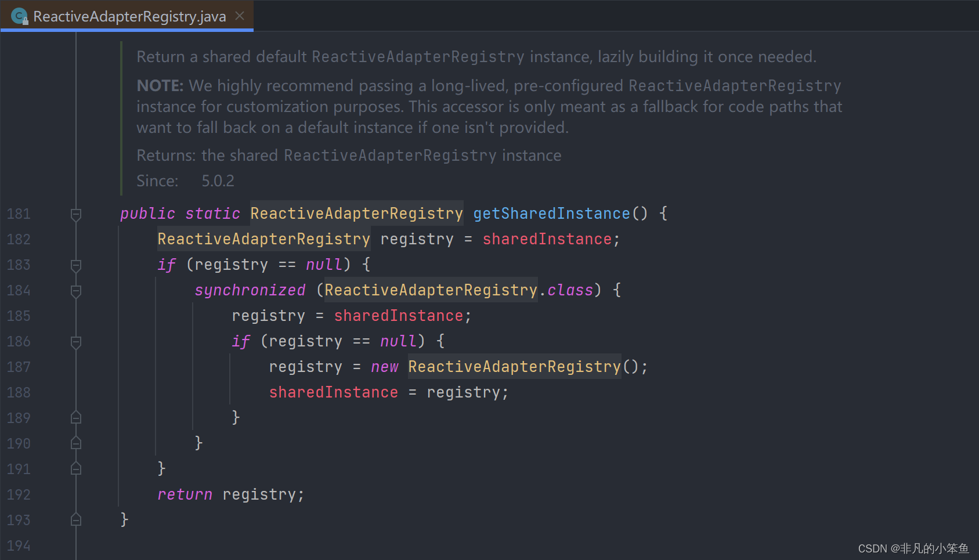Collapse the getSharedInstance method at line 181
The image size is (979, 560).
[75, 214]
